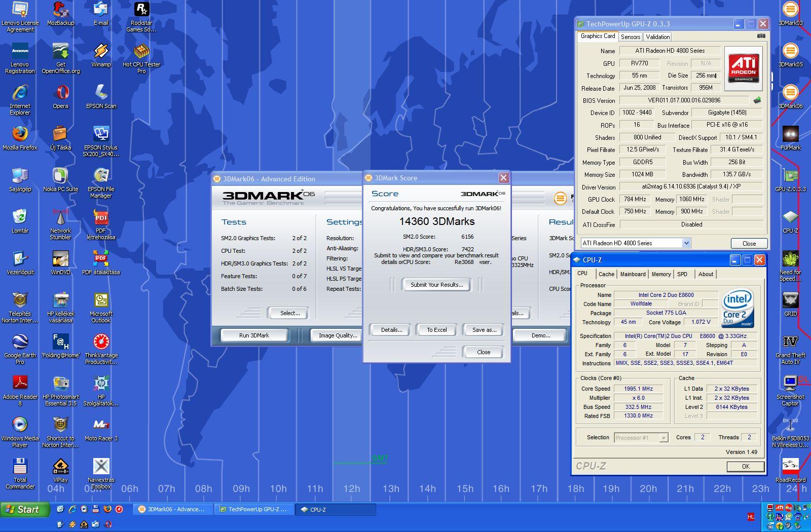Click Close button in GPU-Z window

click(749, 244)
